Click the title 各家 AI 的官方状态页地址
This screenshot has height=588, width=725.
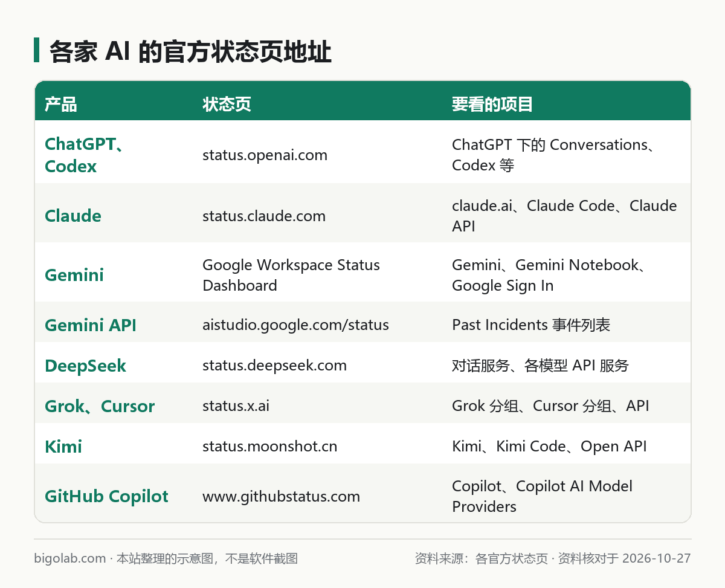click(190, 53)
